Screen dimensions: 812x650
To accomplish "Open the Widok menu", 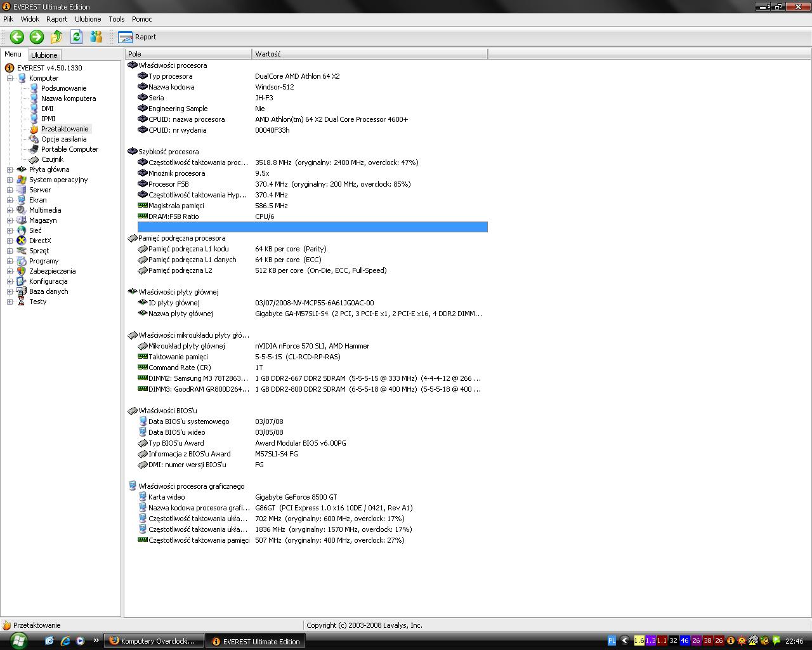I will 30,19.
